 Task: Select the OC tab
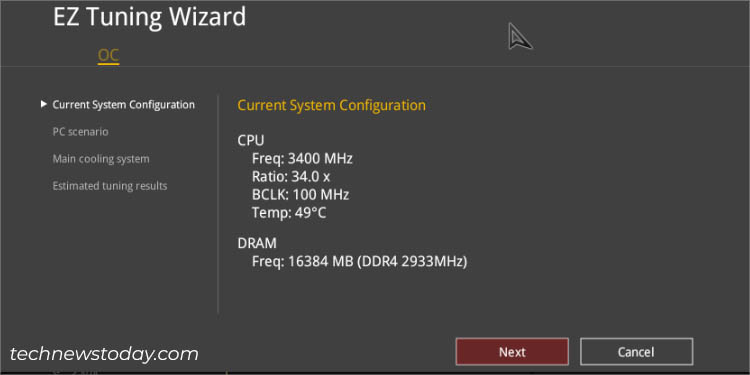coord(108,55)
